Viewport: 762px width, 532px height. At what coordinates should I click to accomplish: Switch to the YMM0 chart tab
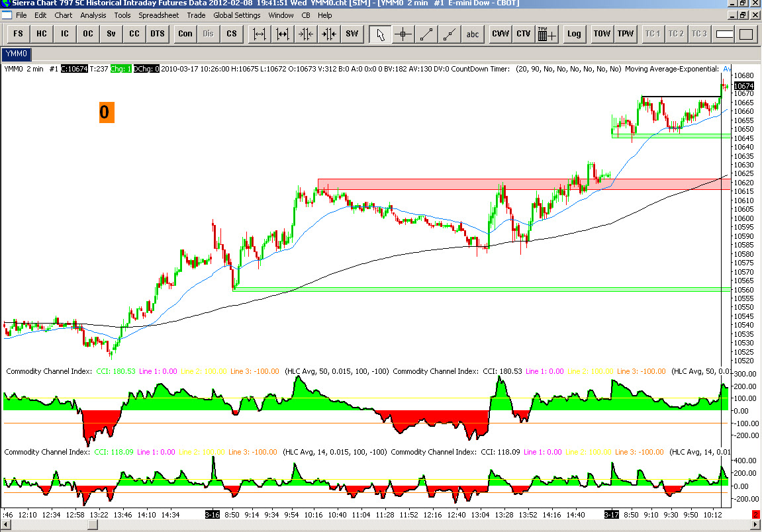(x=17, y=54)
